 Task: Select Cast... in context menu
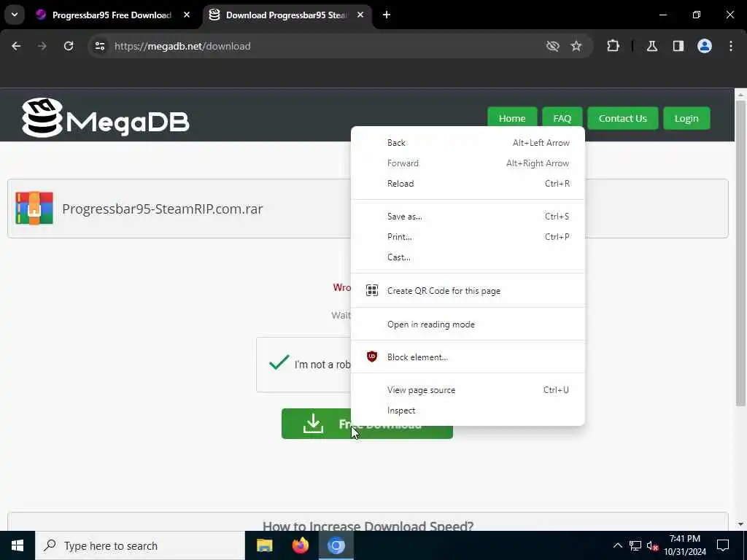click(468, 257)
